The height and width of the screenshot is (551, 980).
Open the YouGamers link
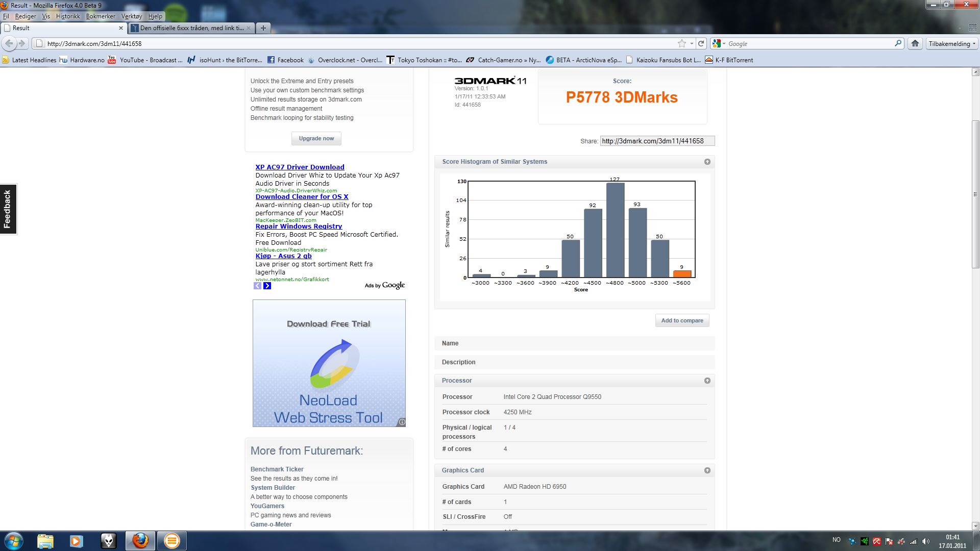click(267, 506)
